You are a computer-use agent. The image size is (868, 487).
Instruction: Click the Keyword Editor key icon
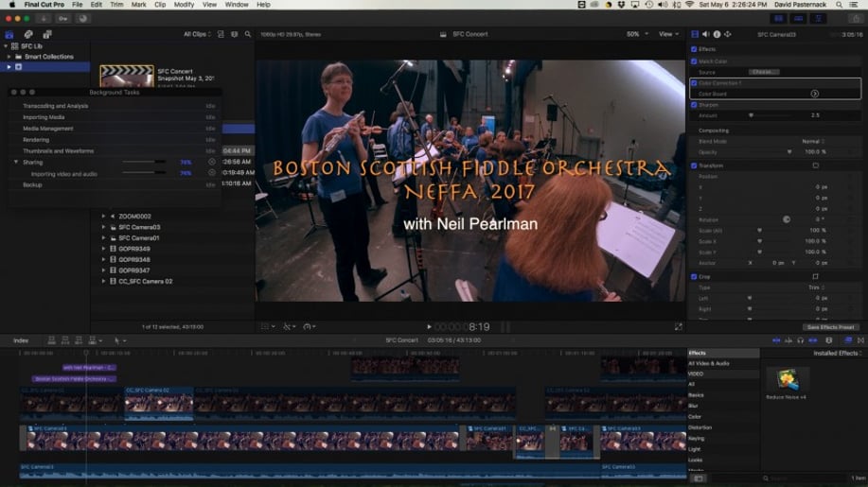tap(63, 18)
